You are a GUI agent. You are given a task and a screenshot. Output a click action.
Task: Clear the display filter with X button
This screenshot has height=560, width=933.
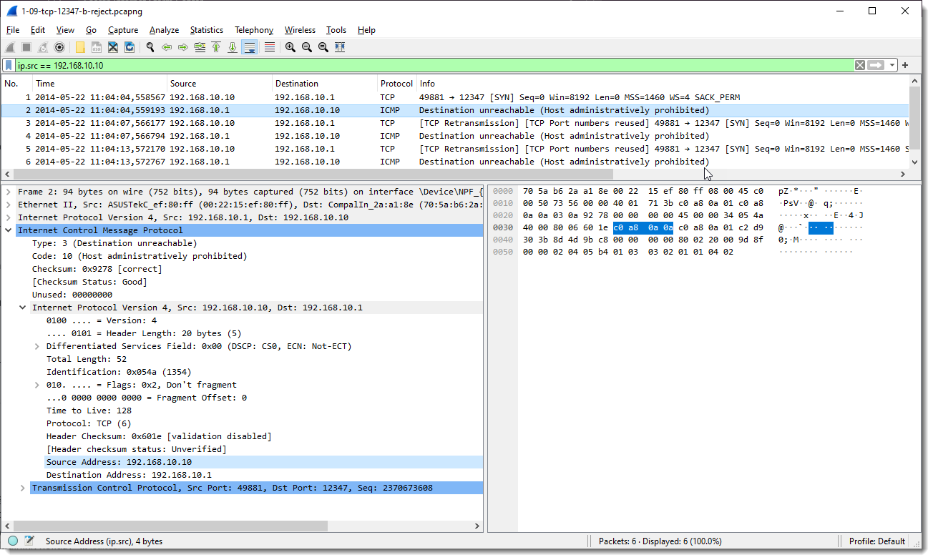click(x=860, y=65)
